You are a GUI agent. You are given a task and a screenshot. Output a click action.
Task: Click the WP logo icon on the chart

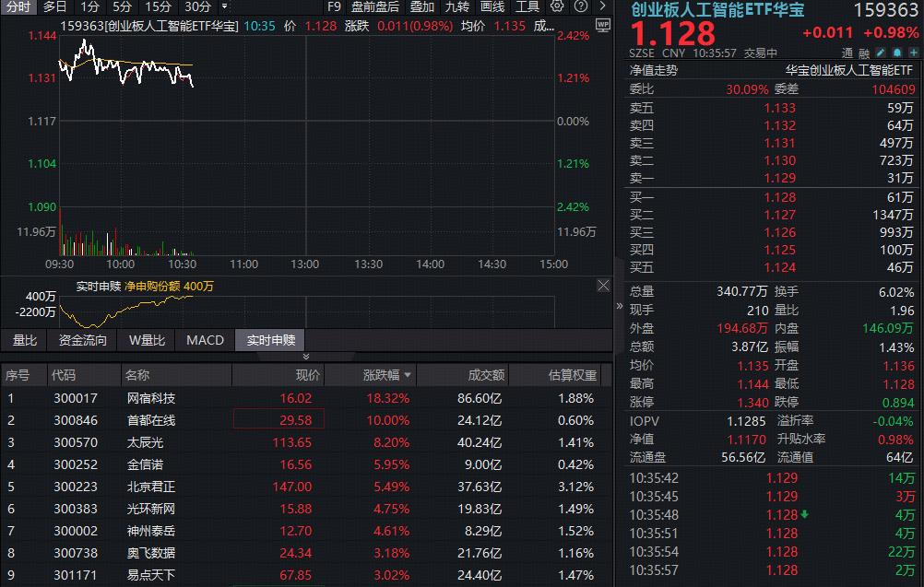click(601, 26)
